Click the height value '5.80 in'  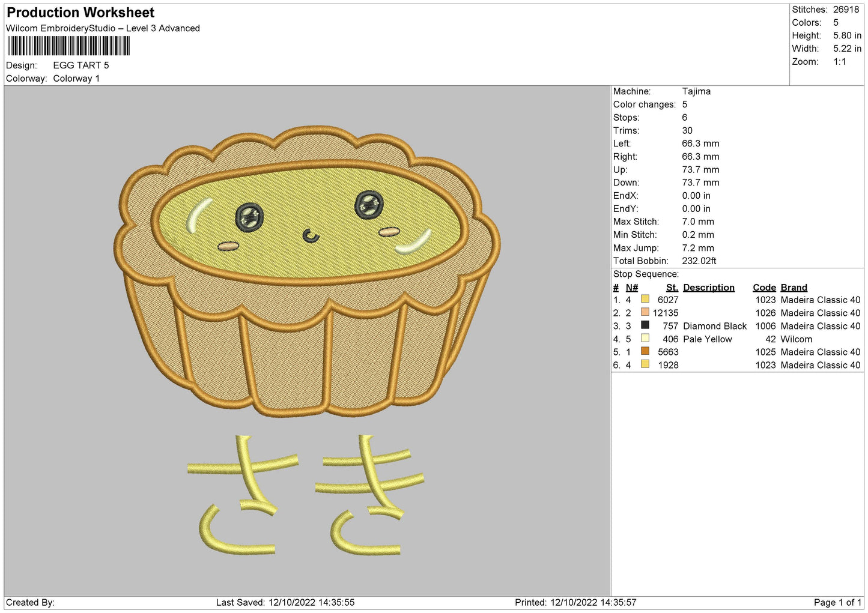(847, 35)
